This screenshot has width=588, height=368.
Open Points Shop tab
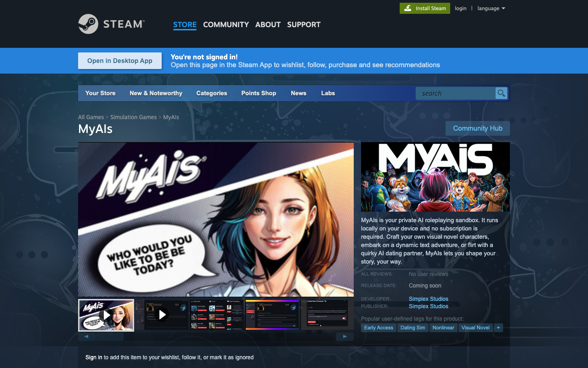(x=259, y=93)
